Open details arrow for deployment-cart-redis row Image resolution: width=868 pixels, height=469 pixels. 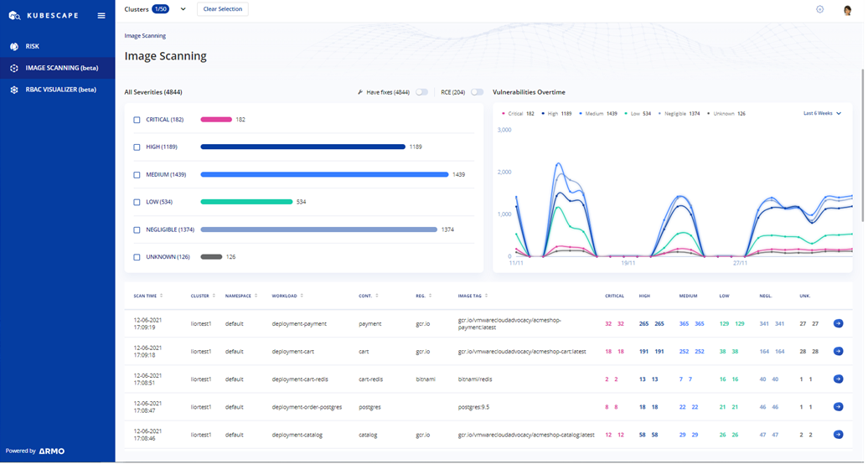838,379
